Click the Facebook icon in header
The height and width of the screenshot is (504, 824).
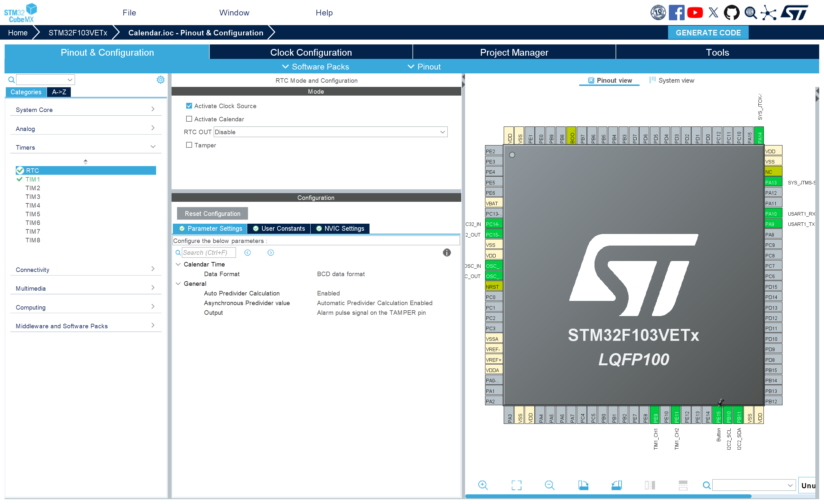[x=676, y=13]
